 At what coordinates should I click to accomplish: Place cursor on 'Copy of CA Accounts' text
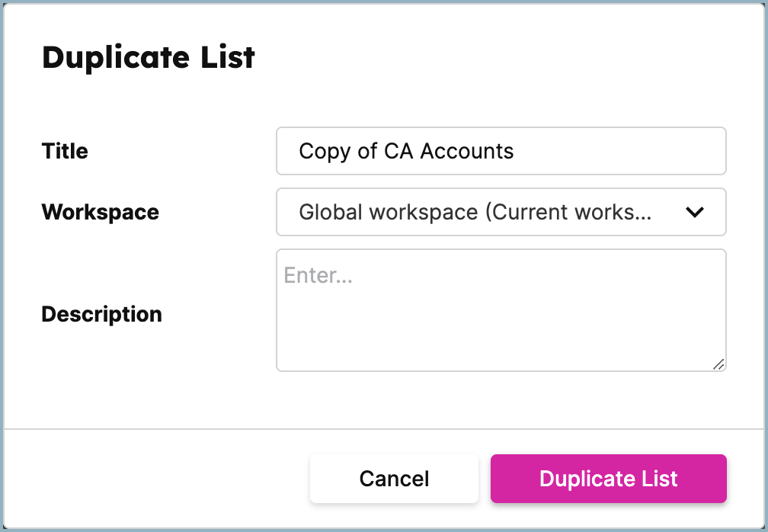point(406,151)
